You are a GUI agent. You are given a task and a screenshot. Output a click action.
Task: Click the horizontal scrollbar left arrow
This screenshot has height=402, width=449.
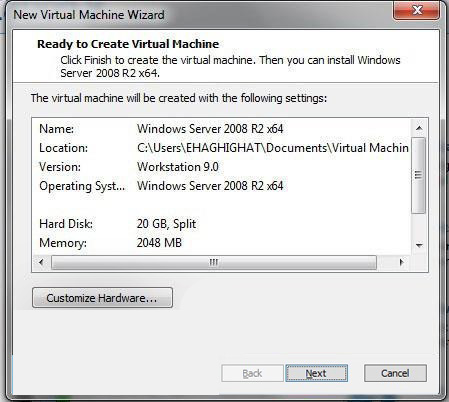pyautogui.click(x=41, y=262)
